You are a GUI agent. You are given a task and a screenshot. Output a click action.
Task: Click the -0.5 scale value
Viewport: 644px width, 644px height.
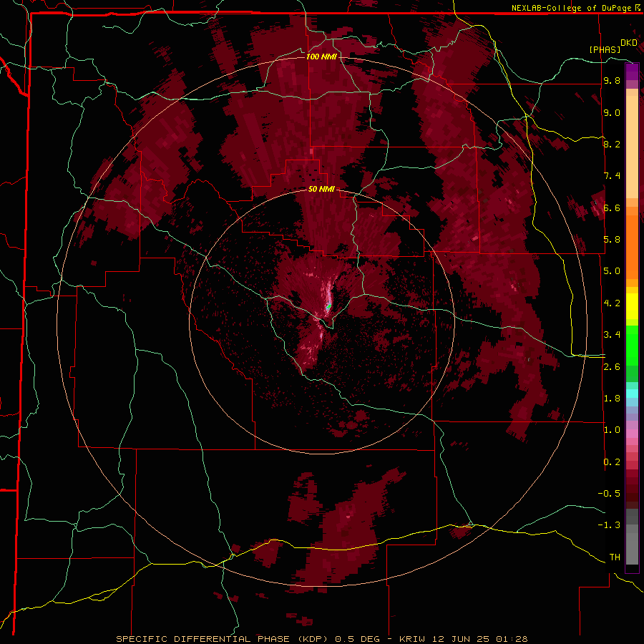click(609, 493)
